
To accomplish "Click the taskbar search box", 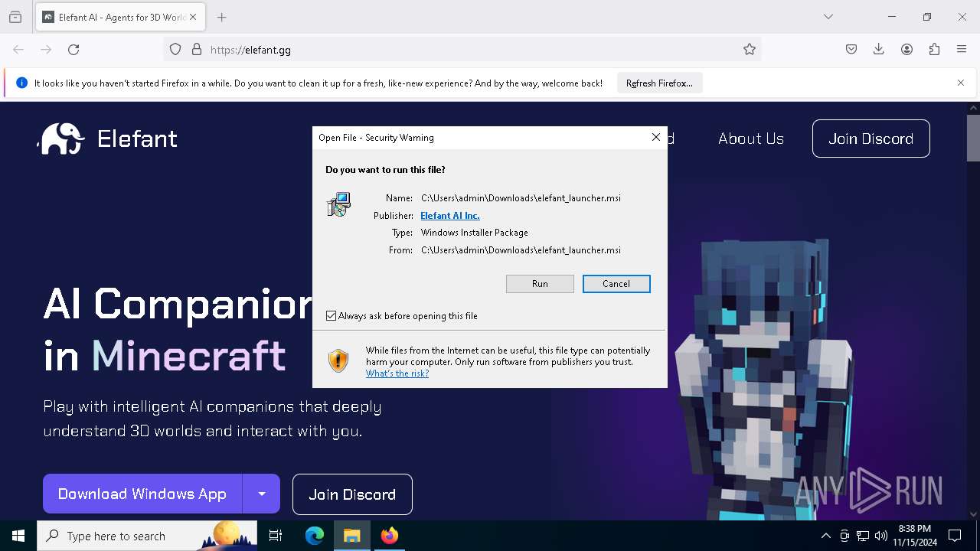I will pyautogui.click(x=147, y=536).
